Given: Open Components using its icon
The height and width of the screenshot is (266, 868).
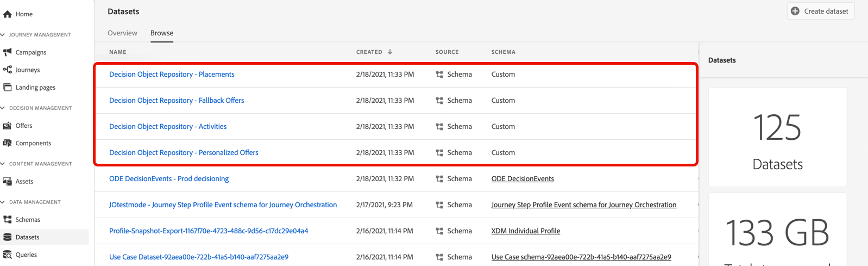Looking at the screenshot, I should click(8, 143).
